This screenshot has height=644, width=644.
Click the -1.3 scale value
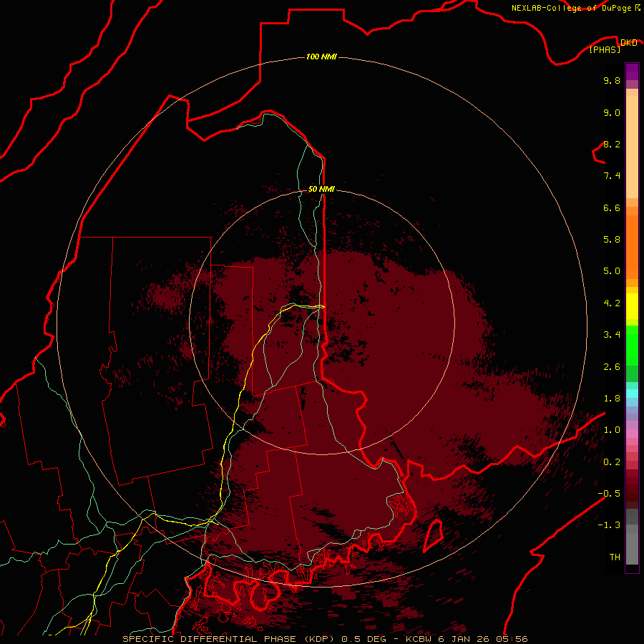click(609, 525)
